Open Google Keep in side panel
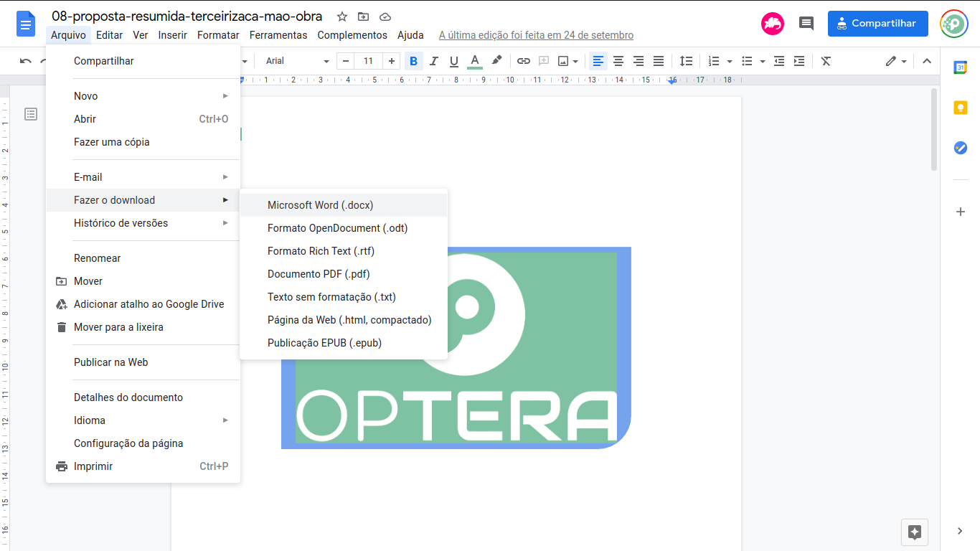Image resolution: width=980 pixels, height=551 pixels. (961, 108)
